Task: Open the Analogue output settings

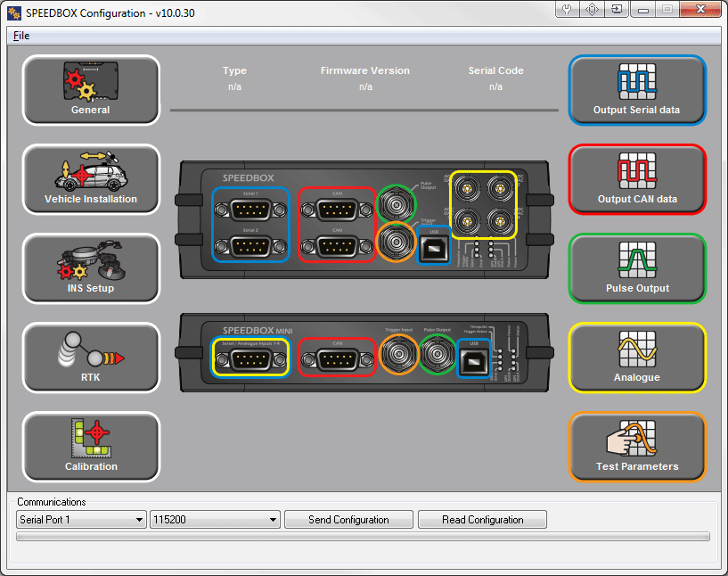Action: [x=636, y=358]
